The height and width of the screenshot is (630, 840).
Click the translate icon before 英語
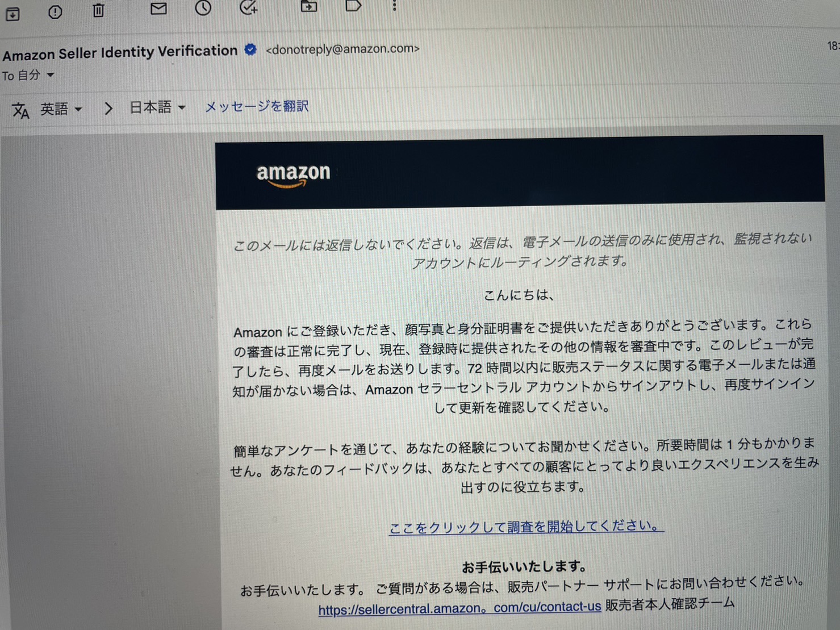tap(20, 110)
